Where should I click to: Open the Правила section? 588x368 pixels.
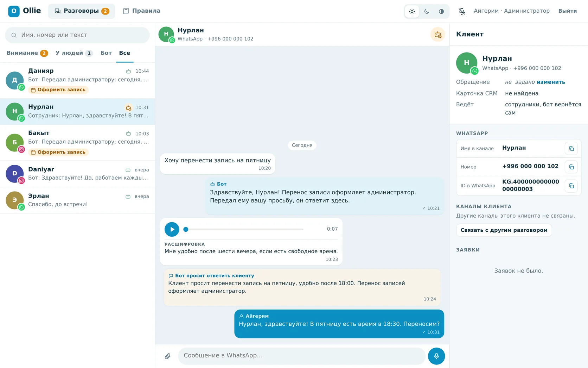click(142, 11)
